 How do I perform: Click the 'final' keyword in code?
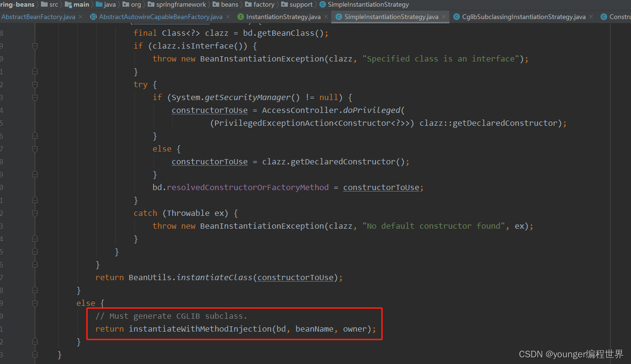tap(145, 33)
